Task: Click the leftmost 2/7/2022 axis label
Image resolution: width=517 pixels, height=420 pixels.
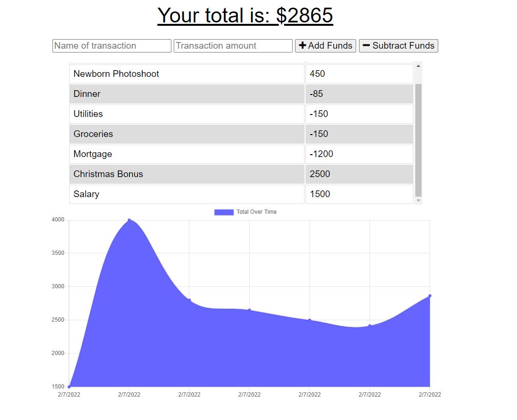Action: [70, 394]
